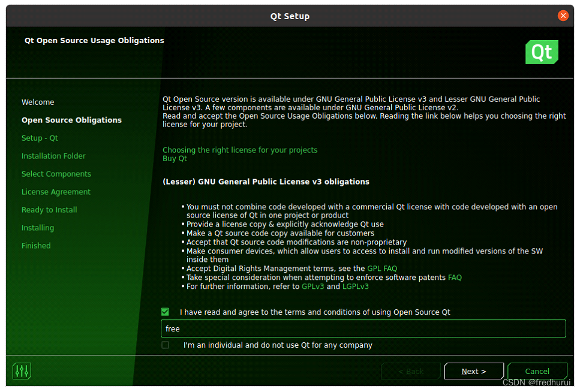Screen dimensions: 580x392
Task: Click the disabled Back button
Action: pyautogui.click(x=411, y=371)
